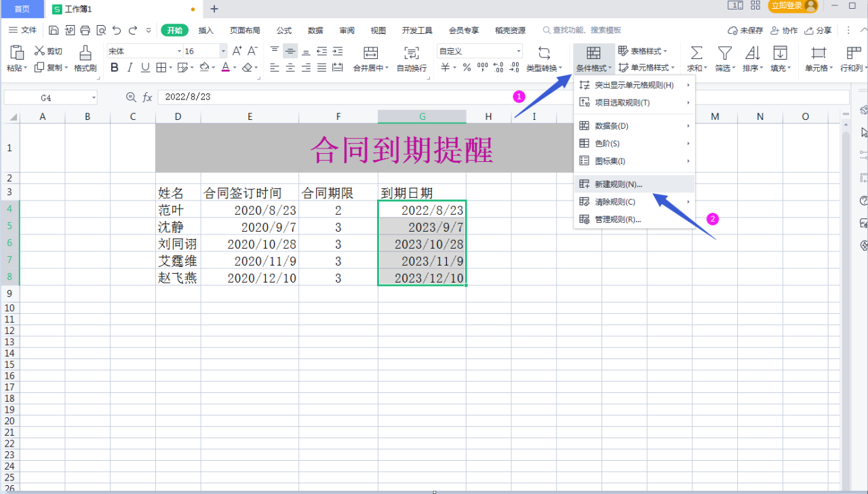Click the Sum (求和) sigma icon
The image size is (868, 494).
[x=696, y=53]
